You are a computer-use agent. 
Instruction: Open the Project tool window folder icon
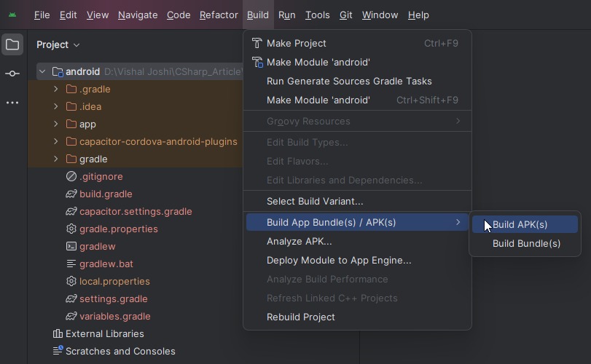coord(12,45)
